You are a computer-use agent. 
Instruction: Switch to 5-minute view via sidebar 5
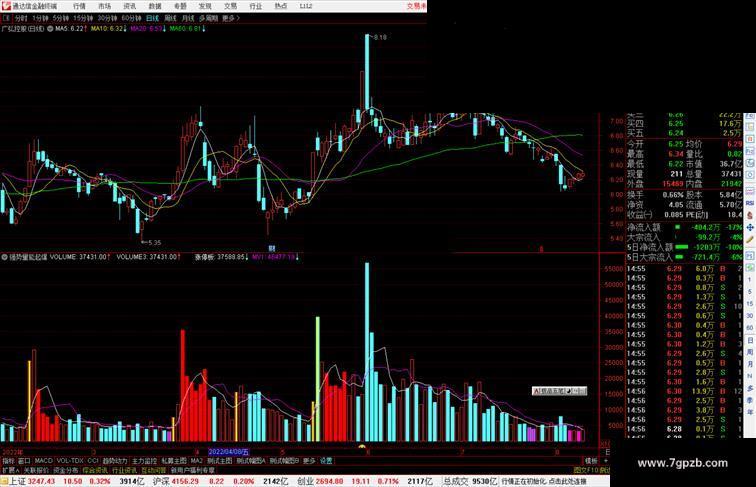tap(750, 291)
